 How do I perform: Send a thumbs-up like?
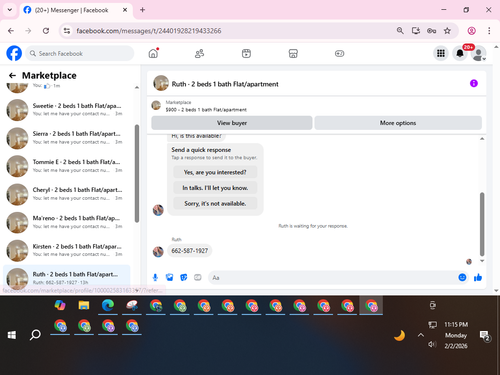[478, 277]
